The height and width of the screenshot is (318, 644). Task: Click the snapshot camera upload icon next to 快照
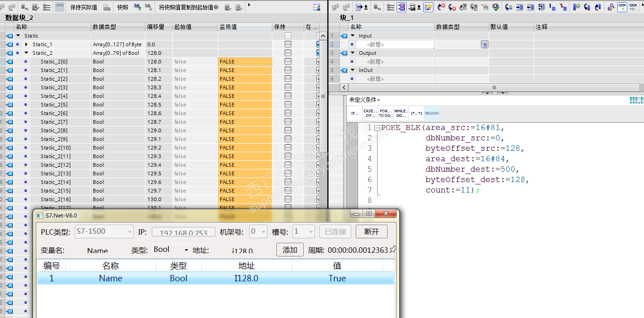point(137,7)
